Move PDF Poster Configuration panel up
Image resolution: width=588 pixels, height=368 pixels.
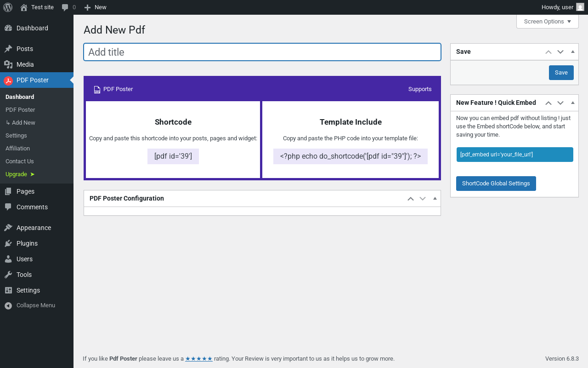(411, 199)
